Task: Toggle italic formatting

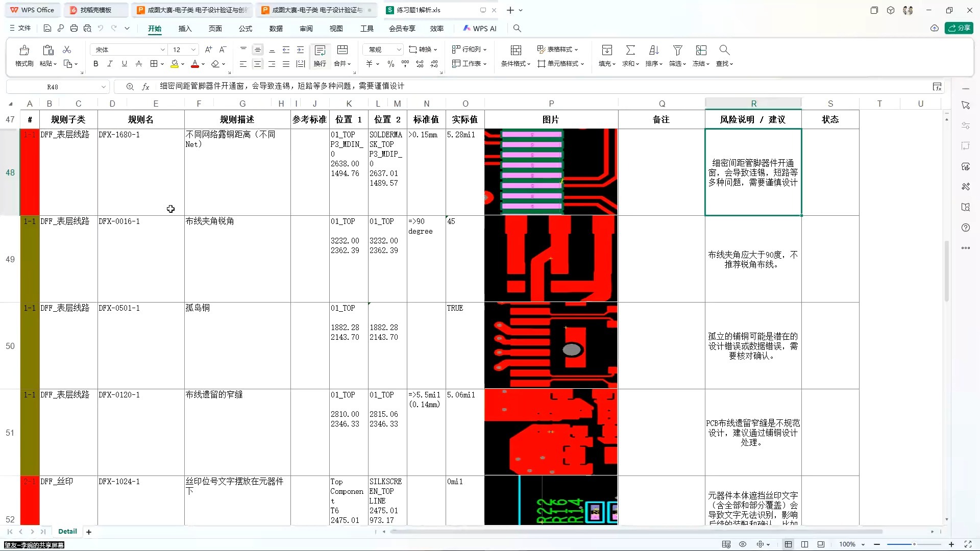Action: pos(110,64)
